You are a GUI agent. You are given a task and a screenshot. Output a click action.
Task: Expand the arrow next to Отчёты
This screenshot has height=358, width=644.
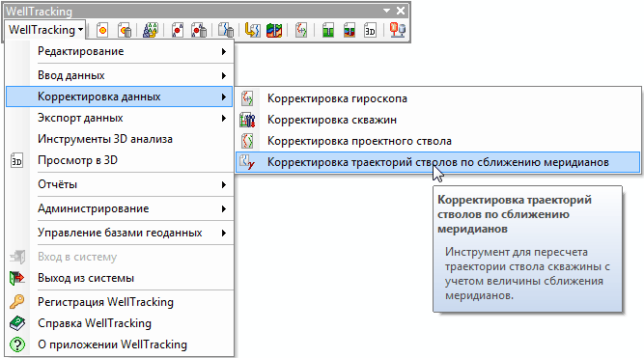[224, 184]
